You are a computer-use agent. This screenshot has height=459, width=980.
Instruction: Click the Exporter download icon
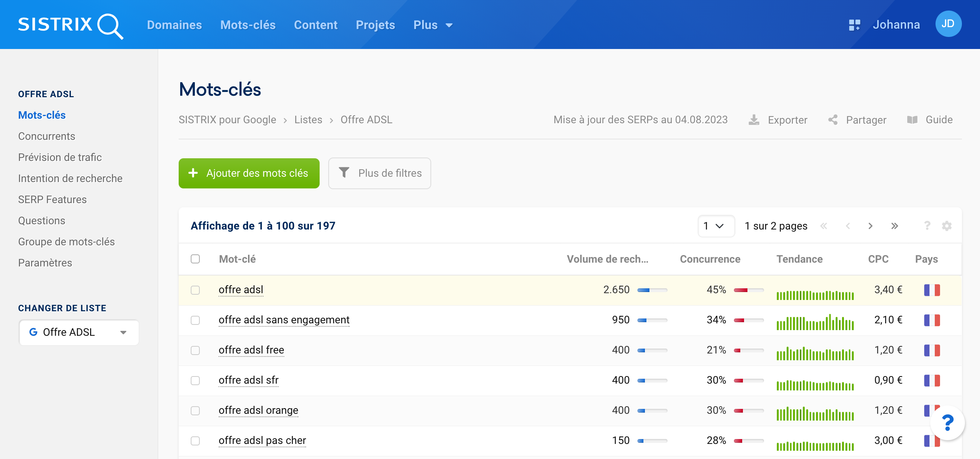753,120
